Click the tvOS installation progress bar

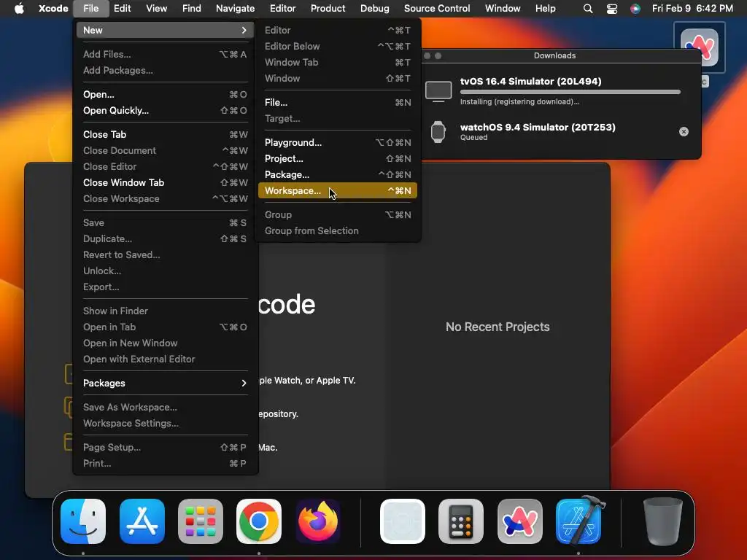570,92
